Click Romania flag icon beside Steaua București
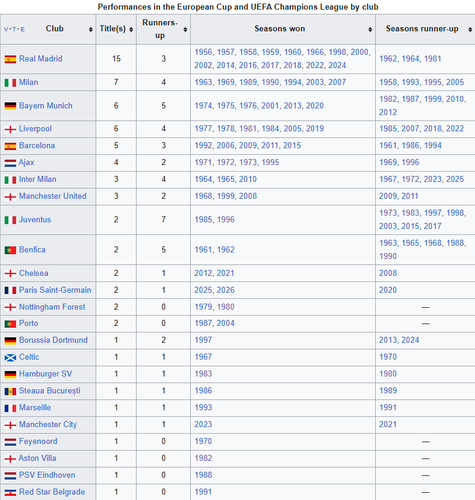This screenshot has height=500, width=475. tap(10, 391)
